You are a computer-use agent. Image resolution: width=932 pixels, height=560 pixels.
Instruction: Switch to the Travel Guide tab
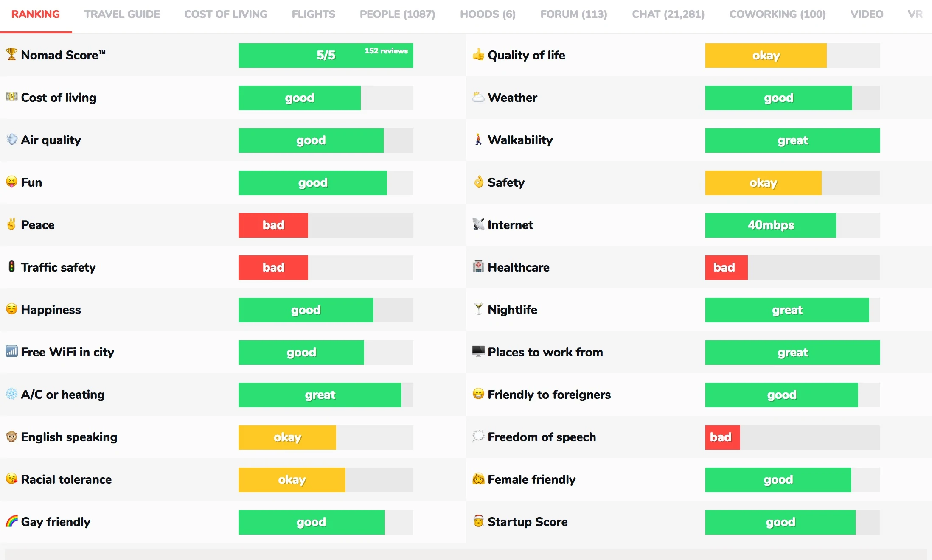[x=122, y=14]
